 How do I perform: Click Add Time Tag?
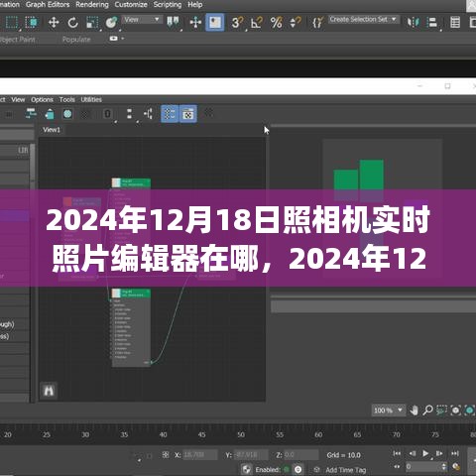tap(345, 470)
